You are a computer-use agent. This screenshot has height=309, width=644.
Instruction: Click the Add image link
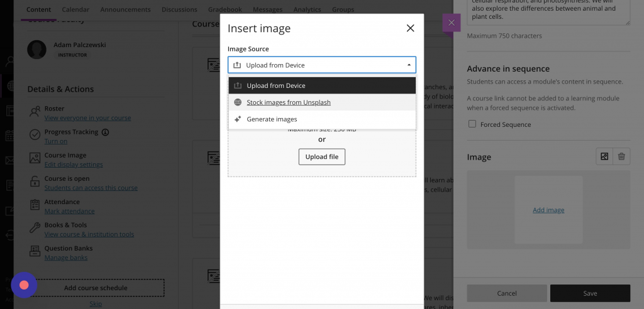(x=548, y=210)
